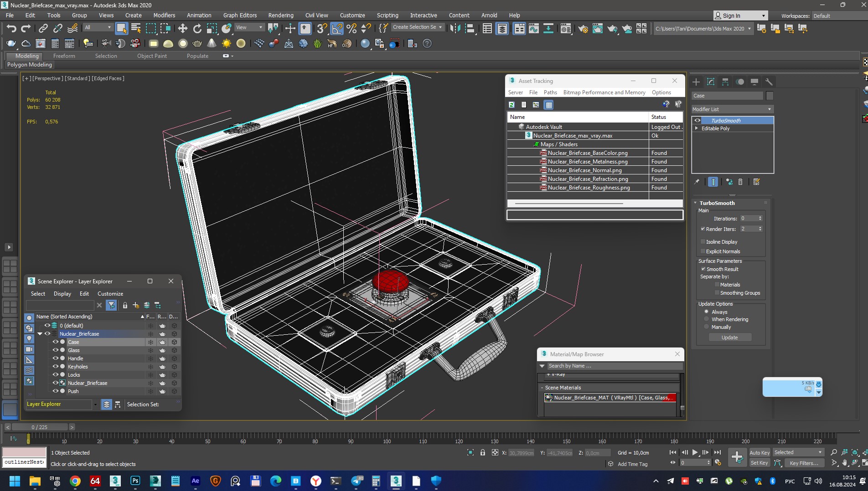Open the Graph Editors menu
Viewport: 868px width, 491px height.
click(240, 15)
